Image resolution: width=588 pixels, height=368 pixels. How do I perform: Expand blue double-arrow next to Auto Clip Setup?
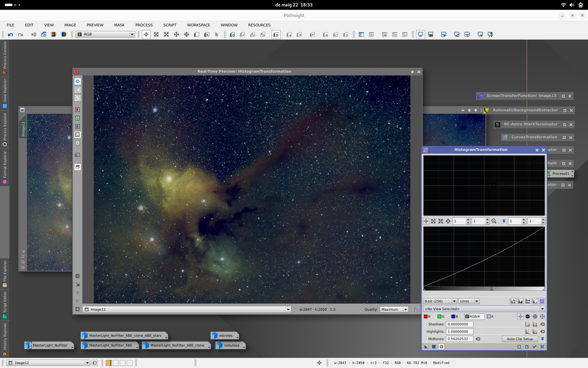pyautogui.click(x=542, y=339)
